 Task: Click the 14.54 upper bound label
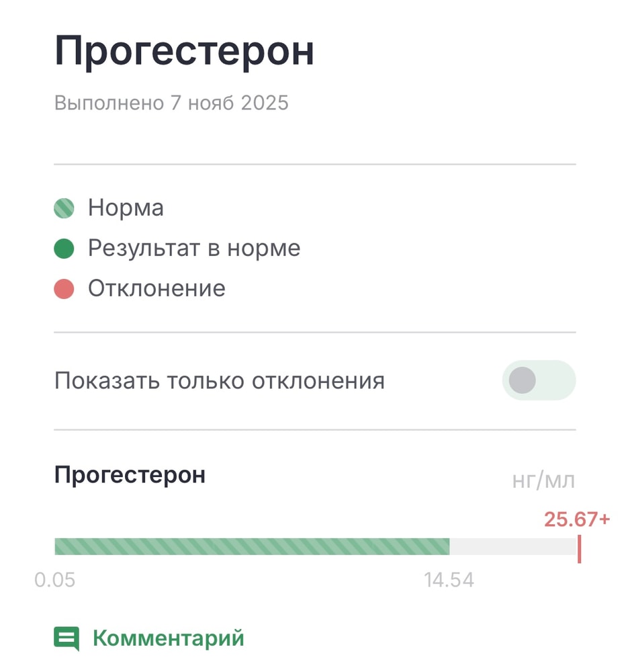coord(449,580)
